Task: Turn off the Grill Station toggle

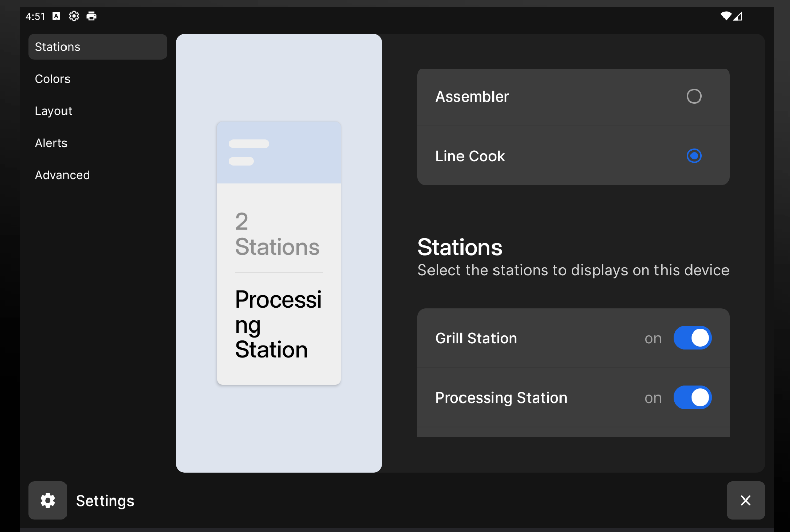Action: point(692,338)
